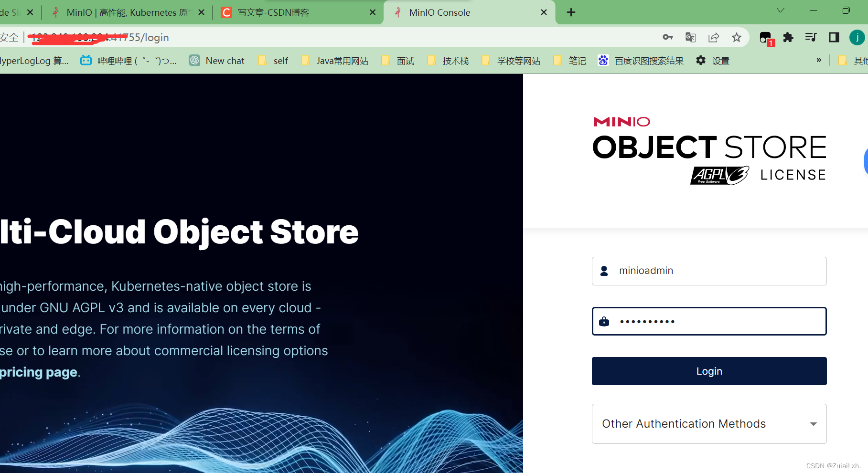Open the browser side panel icon
Screen dimensions: 868x473
coord(834,37)
